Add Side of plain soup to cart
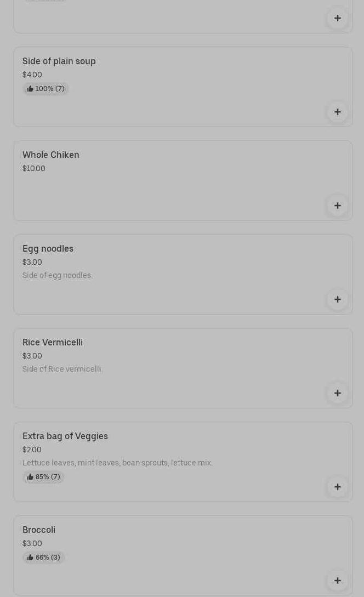 337,112
